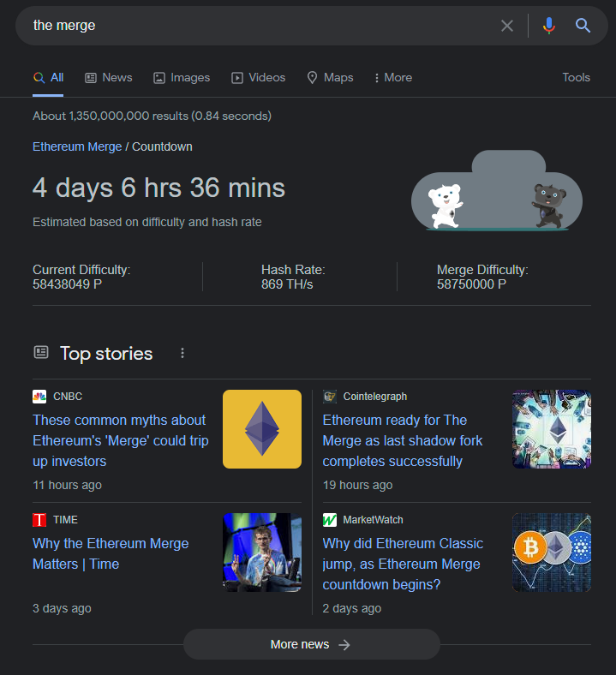The height and width of the screenshot is (675, 616).
Task: Click the Top stories heading
Action: tap(106, 354)
